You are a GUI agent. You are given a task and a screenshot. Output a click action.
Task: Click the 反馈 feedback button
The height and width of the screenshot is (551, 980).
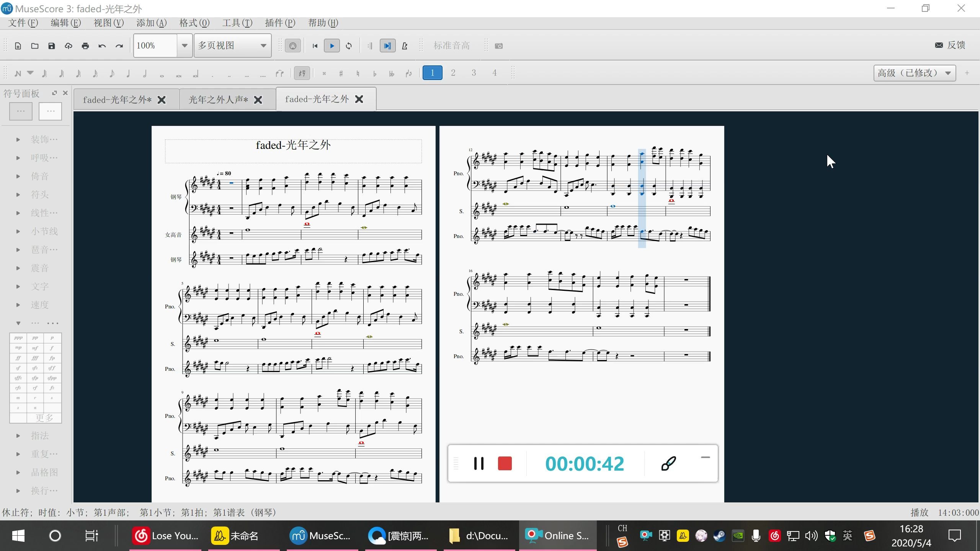click(x=951, y=45)
